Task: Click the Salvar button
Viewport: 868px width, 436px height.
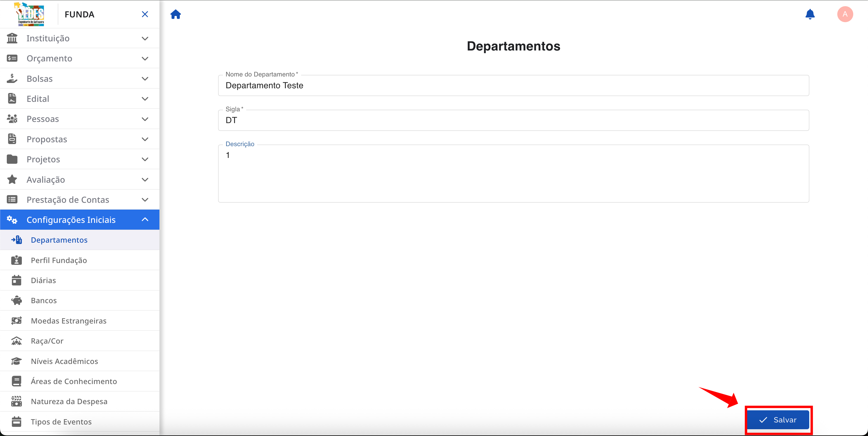Action: 779,419
